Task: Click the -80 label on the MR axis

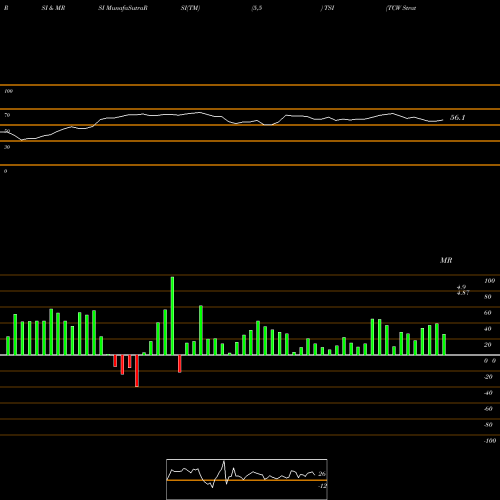Action: (x=488, y=425)
